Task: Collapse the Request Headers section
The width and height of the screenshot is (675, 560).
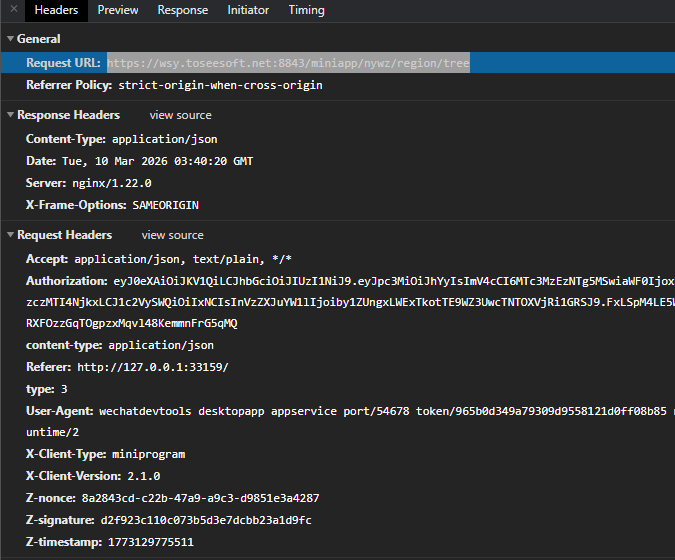Action: pos(11,235)
